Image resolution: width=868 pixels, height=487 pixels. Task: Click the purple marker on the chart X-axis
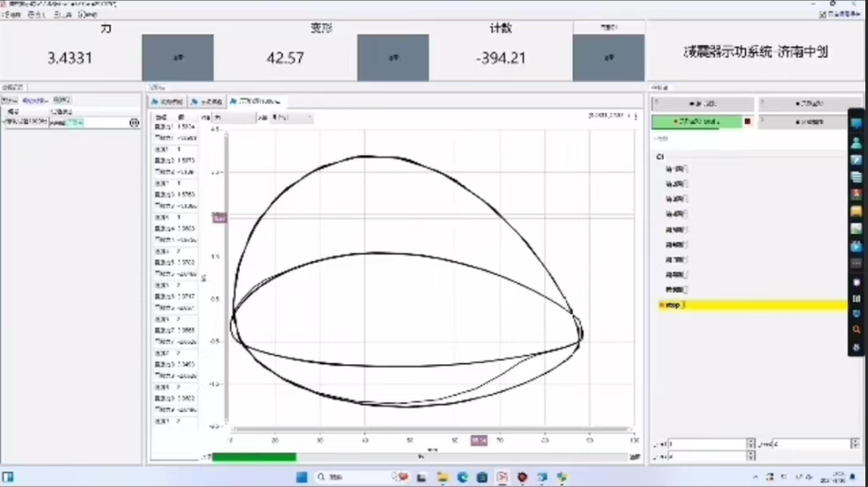coord(478,440)
